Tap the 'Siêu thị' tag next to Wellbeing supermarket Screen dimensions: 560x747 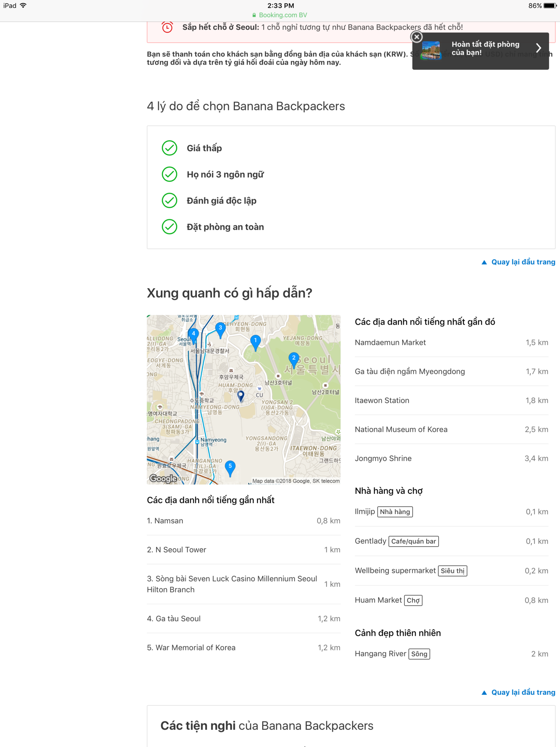point(452,571)
